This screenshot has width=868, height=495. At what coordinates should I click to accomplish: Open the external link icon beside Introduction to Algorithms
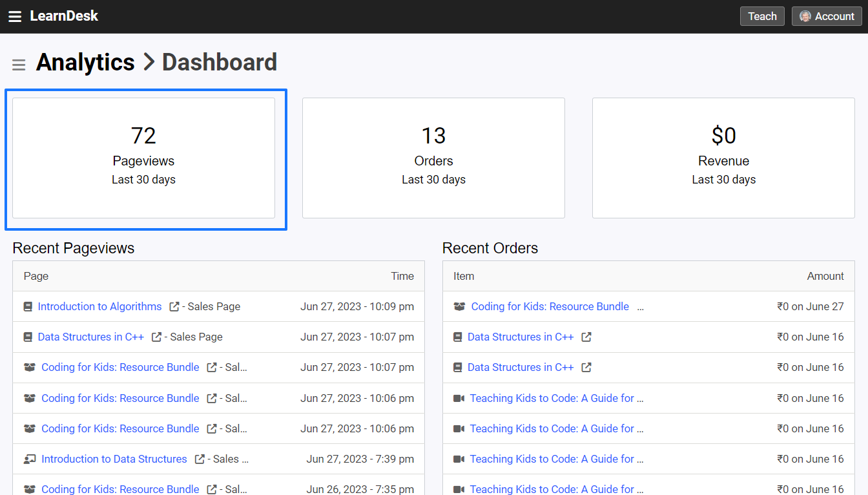tap(174, 306)
